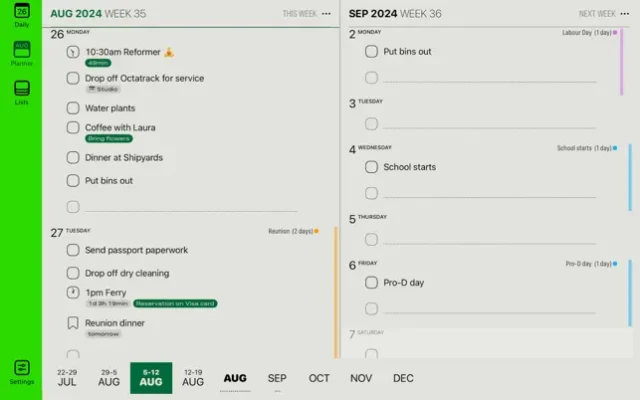
Task: Select the 5-12 AUG week tab
Action: [151, 378]
